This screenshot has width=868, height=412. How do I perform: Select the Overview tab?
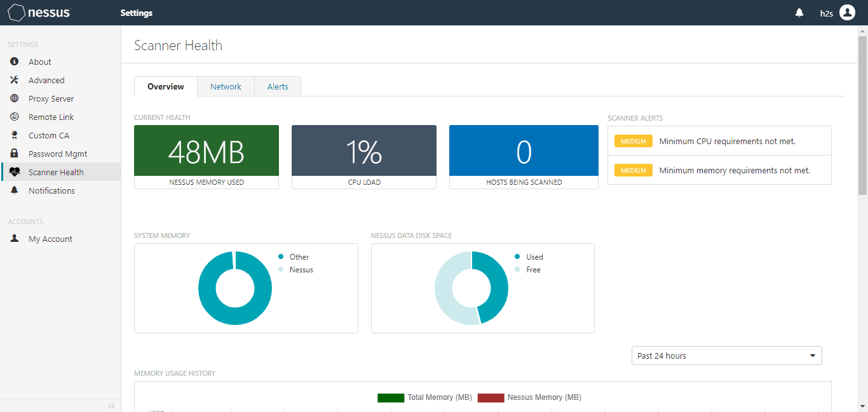pos(165,86)
